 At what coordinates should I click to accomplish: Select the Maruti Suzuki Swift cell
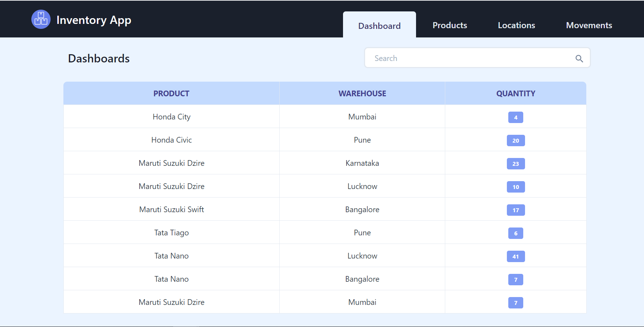[171, 209]
